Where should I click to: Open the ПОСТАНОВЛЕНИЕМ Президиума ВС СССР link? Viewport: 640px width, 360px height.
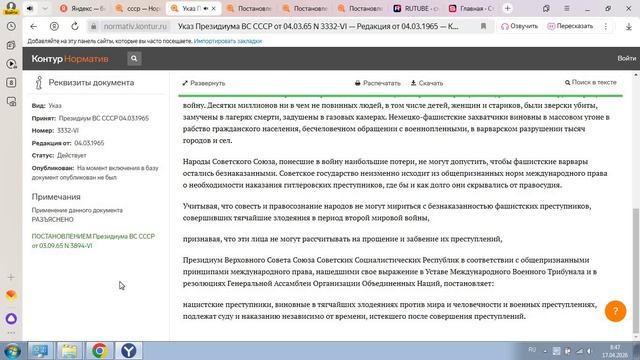click(93, 241)
